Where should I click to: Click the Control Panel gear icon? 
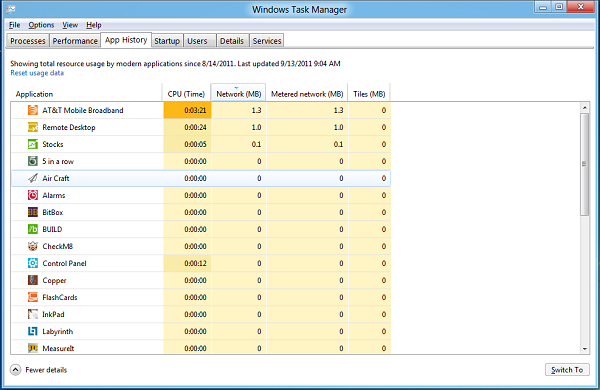[x=33, y=263]
